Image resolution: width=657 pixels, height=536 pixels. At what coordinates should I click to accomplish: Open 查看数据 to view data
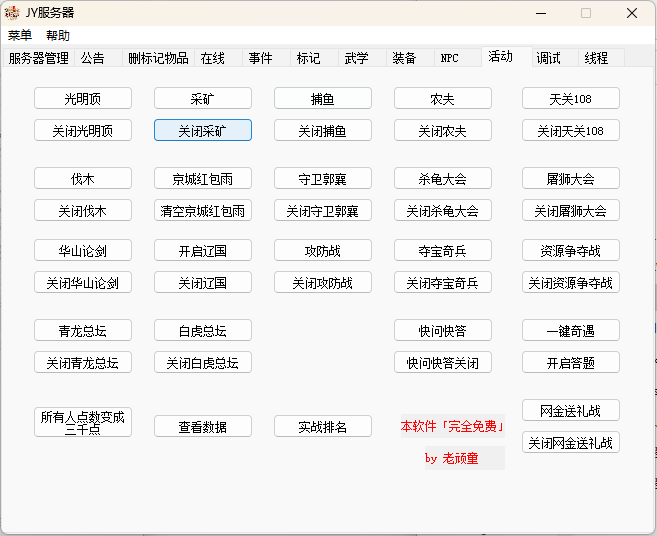pos(202,427)
